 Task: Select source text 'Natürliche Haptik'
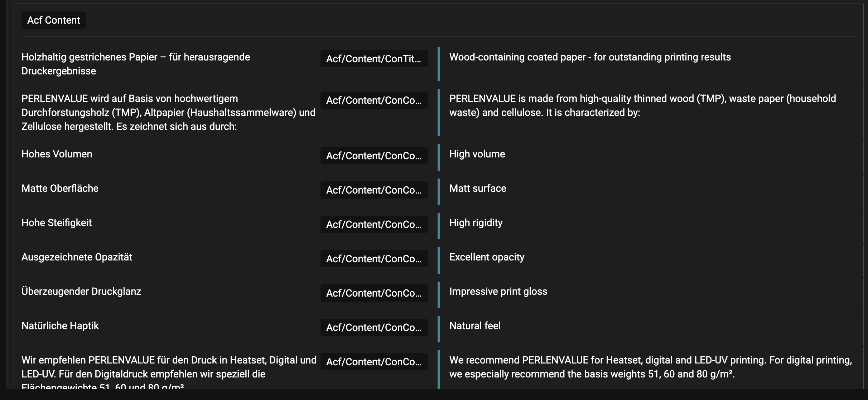coord(60,326)
